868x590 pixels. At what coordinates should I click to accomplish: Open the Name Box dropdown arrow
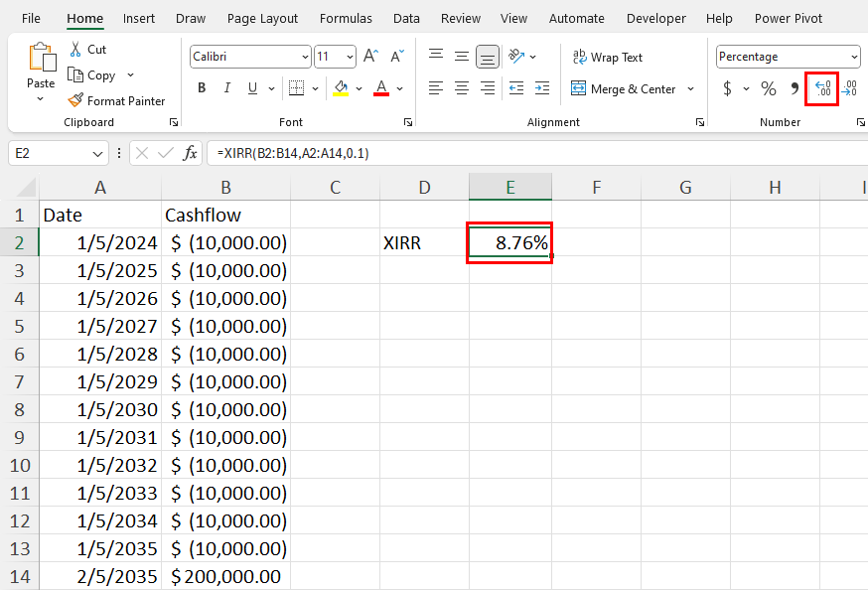pyautogui.click(x=97, y=153)
